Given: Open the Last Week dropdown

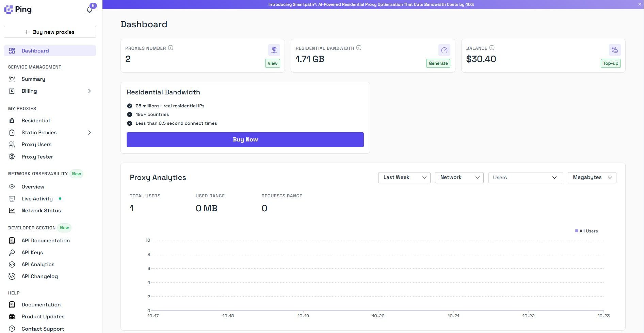Looking at the screenshot, I should 404,177.
